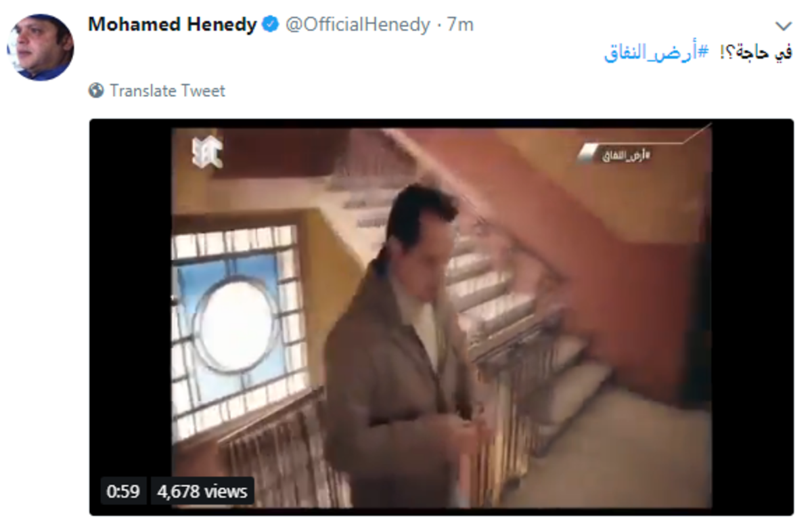
Task: Open the Mohamed Henedy display name
Action: (173, 25)
